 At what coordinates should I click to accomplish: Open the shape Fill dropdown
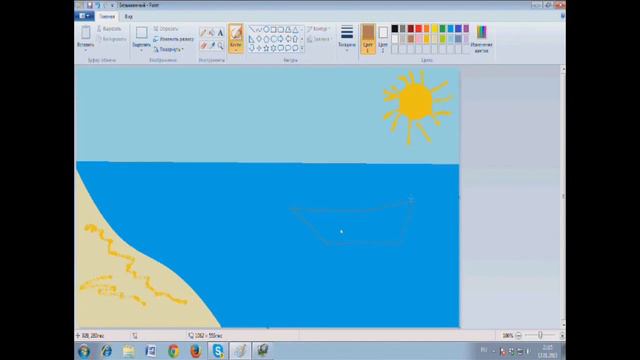[x=319, y=39]
